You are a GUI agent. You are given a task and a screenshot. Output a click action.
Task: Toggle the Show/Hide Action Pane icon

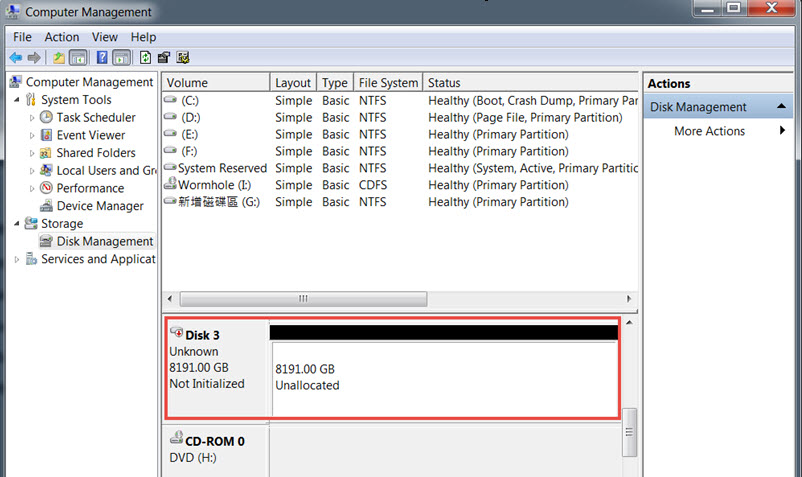(x=121, y=58)
